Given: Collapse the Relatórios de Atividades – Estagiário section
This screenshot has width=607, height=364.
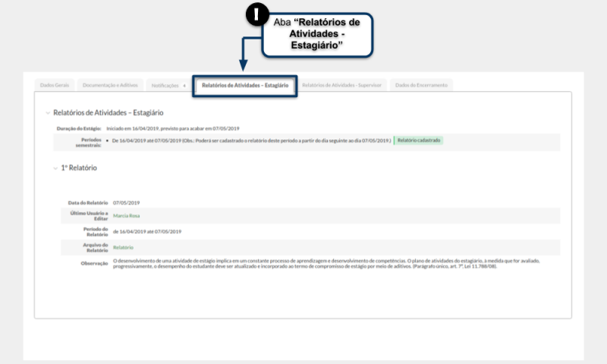Looking at the screenshot, I should (x=48, y=113).
